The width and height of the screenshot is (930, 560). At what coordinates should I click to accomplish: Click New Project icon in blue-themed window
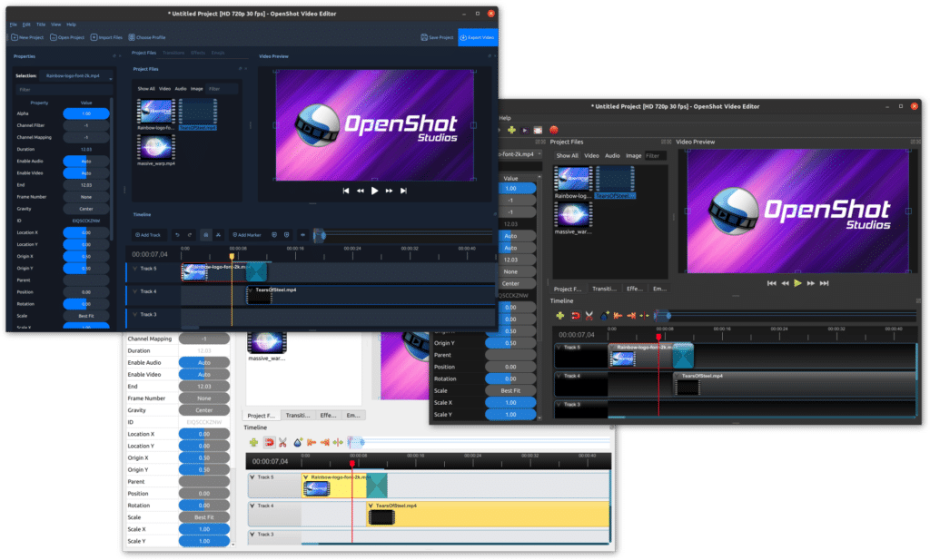tap(15, 37)
